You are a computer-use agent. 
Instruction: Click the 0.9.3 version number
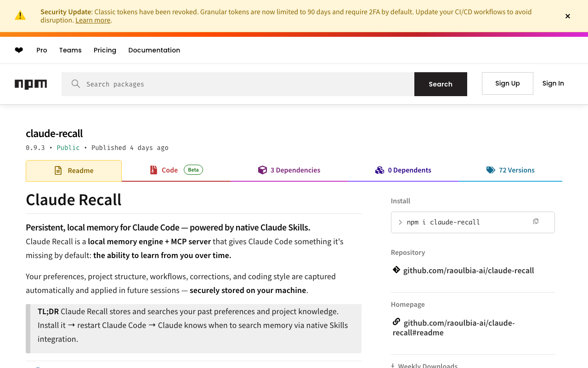click(35, 148)
